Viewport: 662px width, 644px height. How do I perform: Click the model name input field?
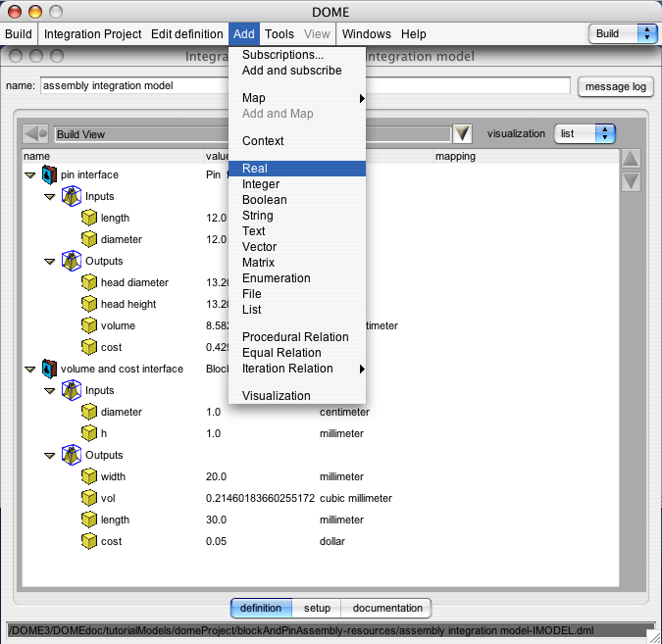pyautogui.click(x=305, y=85)
